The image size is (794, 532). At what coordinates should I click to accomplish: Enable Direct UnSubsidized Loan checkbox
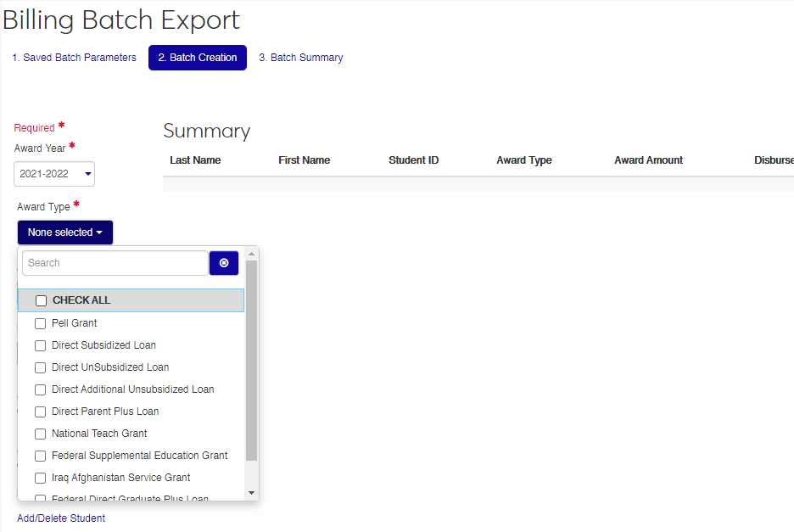40,367
